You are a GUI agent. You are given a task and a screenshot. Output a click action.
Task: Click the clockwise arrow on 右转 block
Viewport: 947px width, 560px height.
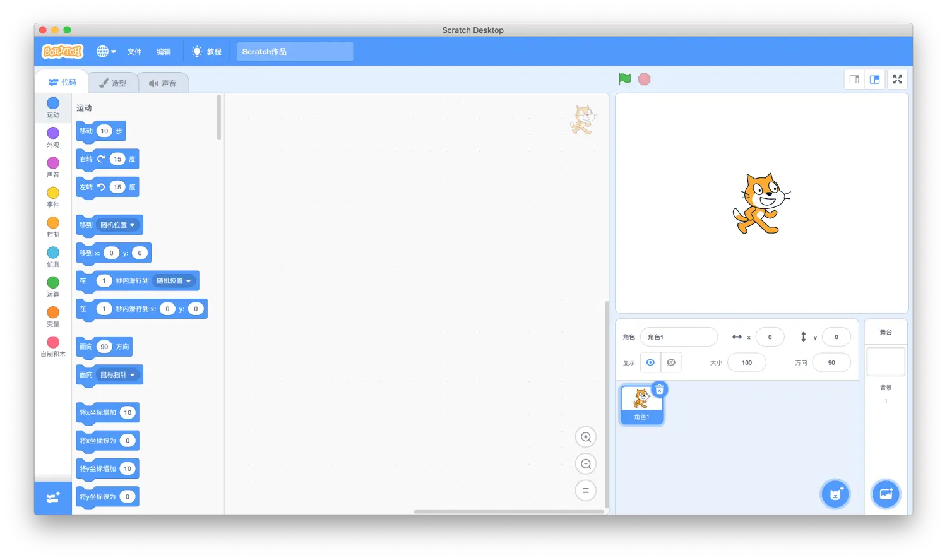point(101,159)
